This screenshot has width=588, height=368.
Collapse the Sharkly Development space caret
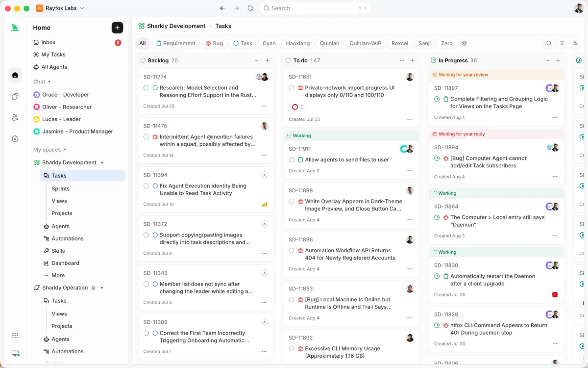coord(102,162)
